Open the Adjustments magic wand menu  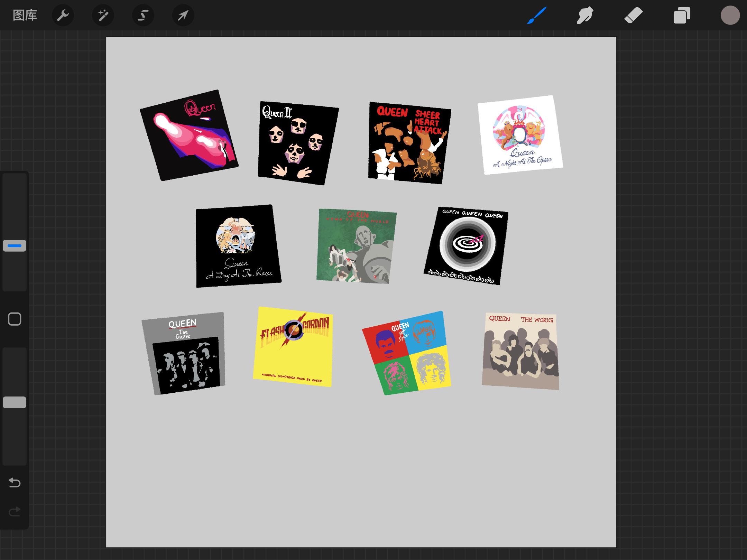point(103,15)
